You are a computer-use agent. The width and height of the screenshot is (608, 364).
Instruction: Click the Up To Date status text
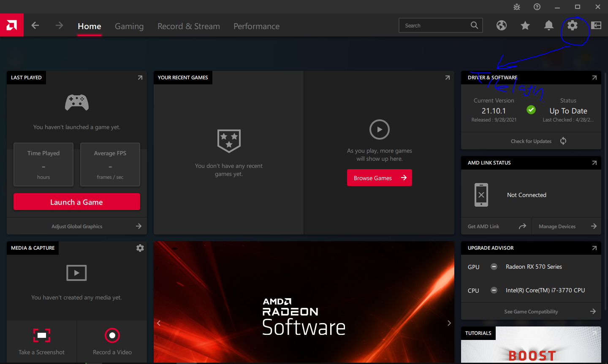[568, 111]
